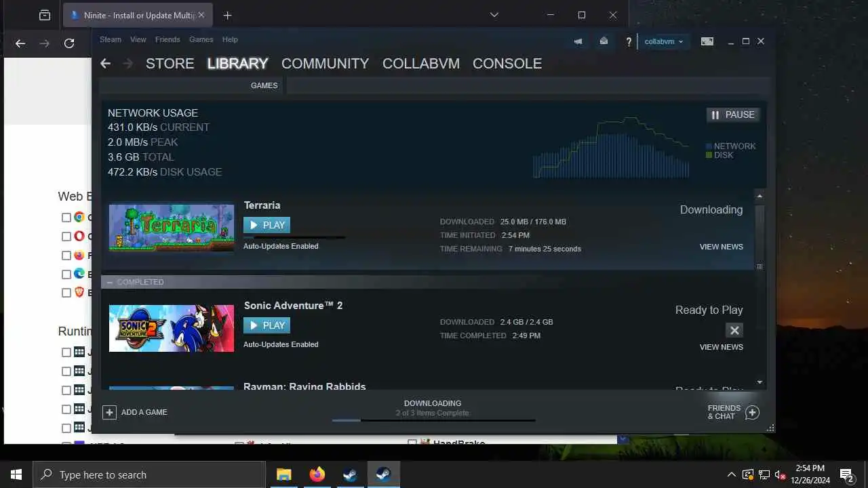
Task: Tick the Brave checkbox on Ninite
Action: coord(66,293)
